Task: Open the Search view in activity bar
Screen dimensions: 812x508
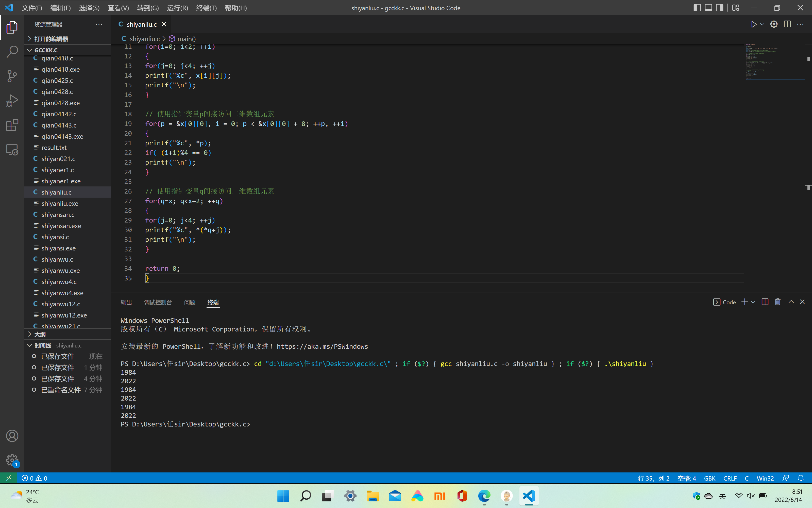Action: (12, 52)
